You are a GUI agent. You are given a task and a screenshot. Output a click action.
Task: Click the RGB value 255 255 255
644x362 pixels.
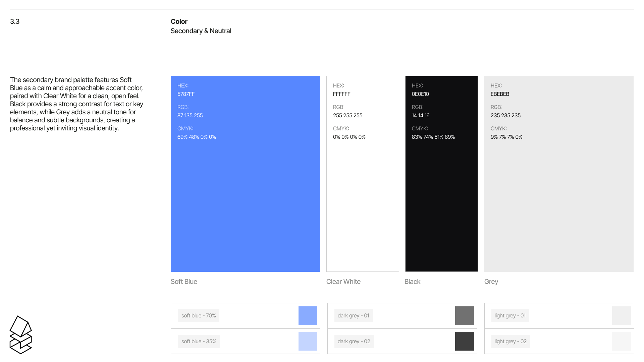click(347, 116)
